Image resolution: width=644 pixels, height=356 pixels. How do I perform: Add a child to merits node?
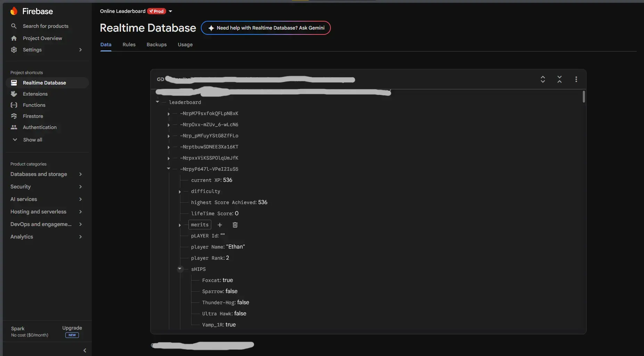[x=220, y=225]
